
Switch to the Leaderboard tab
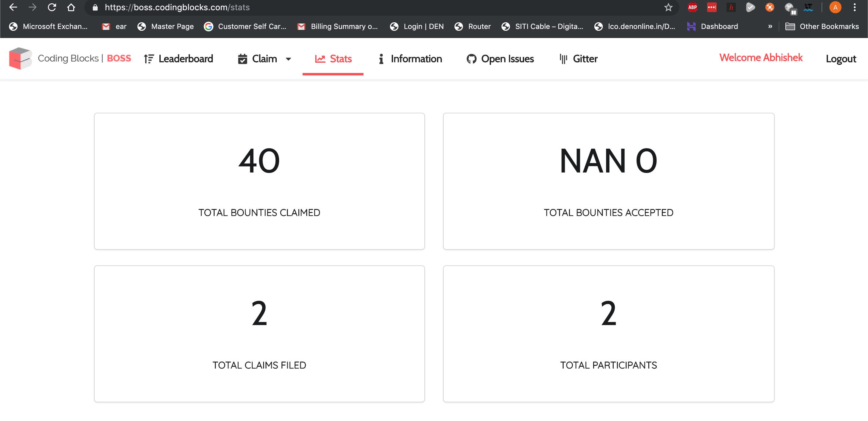(179, 59)
